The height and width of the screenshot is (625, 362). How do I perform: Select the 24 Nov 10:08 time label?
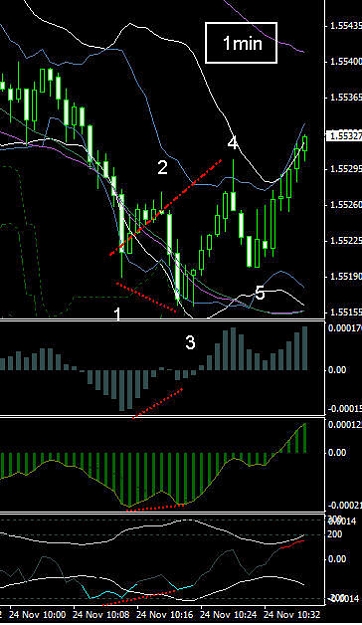pyautogui.click(x=101, y=614)
